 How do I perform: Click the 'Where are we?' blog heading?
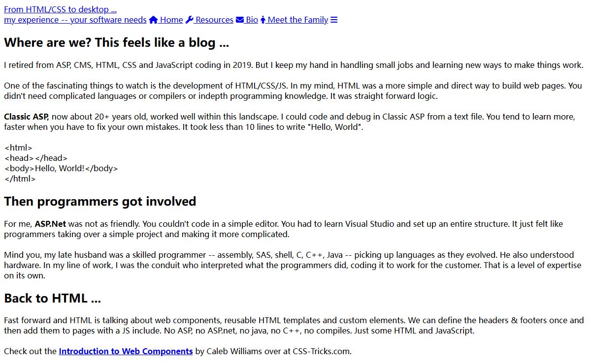pyautogui.click(x=117, y=43)
